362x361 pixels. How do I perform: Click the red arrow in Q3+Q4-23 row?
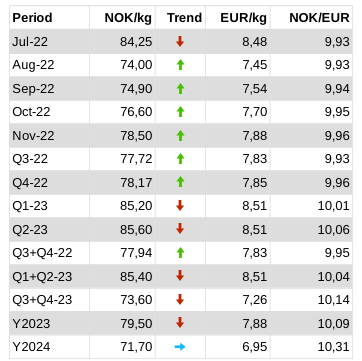tap(180, 300)
